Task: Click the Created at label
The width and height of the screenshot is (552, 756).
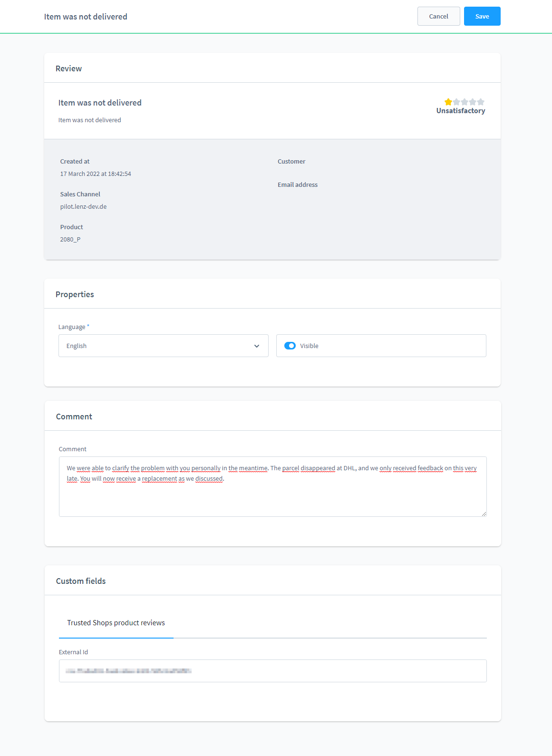Action: point(75,161)
